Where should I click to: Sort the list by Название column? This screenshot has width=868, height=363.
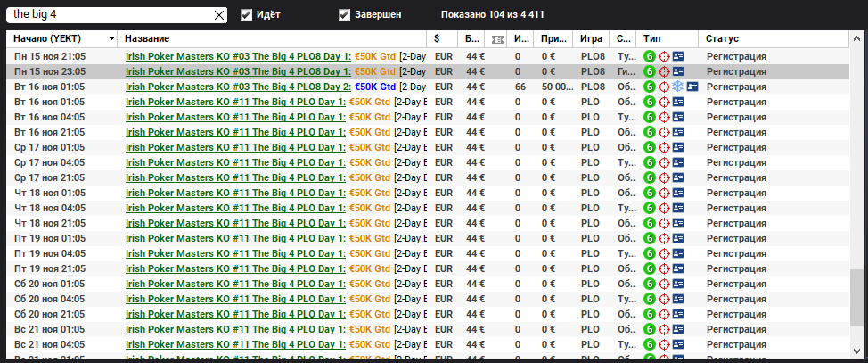[272, 38]
